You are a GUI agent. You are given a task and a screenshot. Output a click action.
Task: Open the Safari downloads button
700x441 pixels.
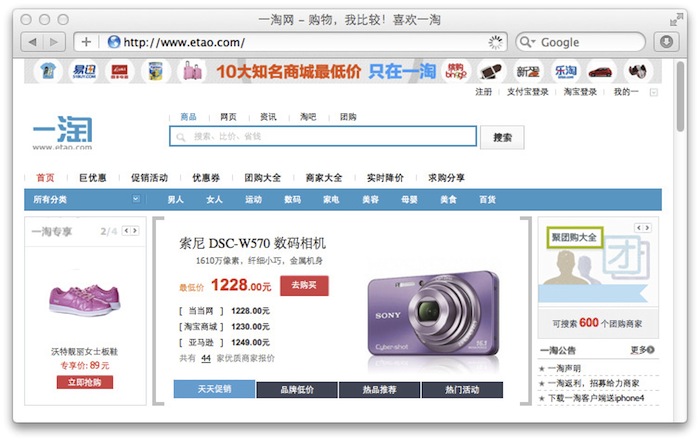pyautogui.click(x=667, y=42)
